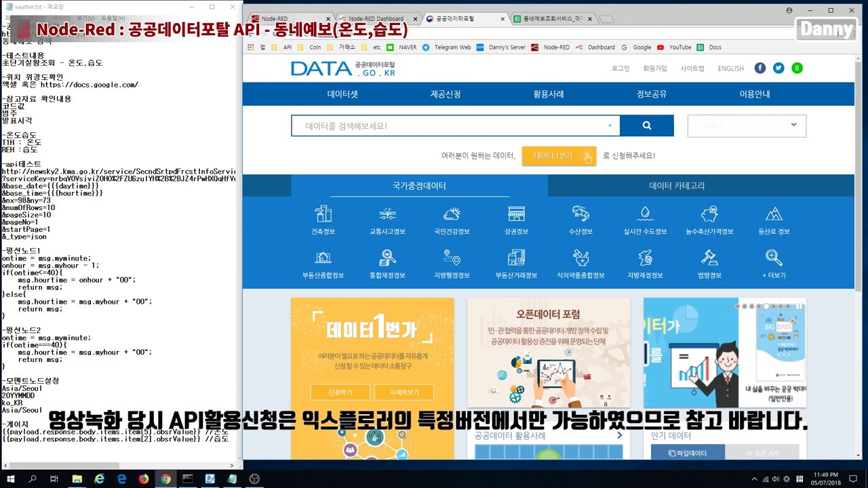Click the 데이터 1번가 orange button
Image resolution: width=868 pixels, height=488 pixels.
point(559,156)
